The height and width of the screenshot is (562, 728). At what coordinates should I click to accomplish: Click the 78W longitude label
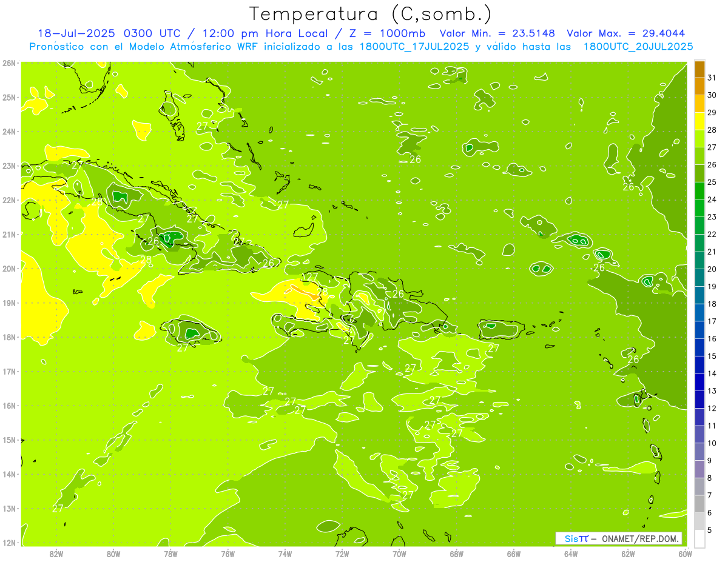point(170,553)
